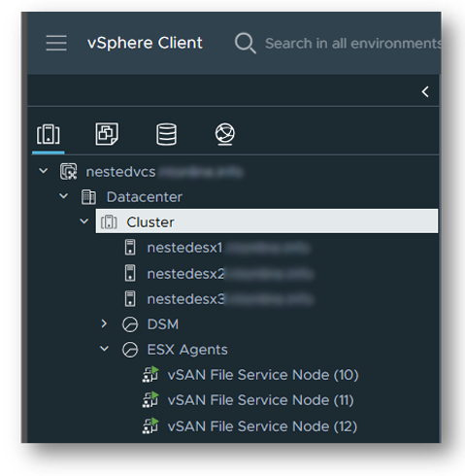Collapse the Datacenter tree node

[x=64, y=196]
